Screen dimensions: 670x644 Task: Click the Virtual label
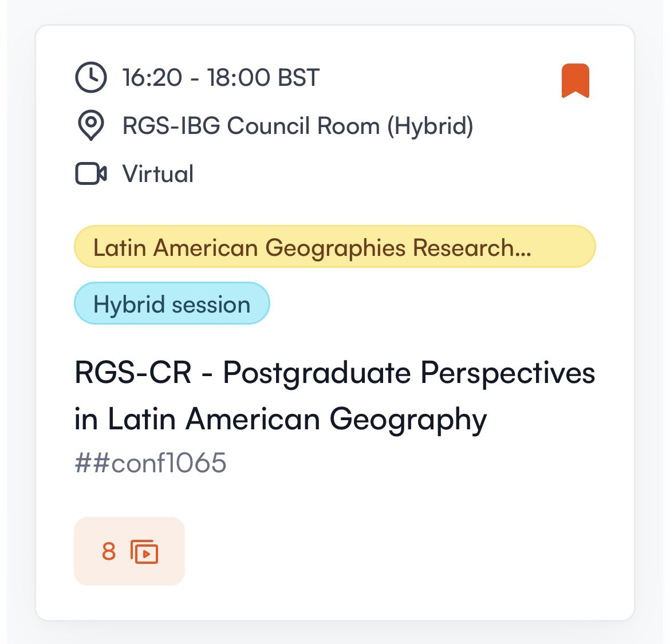[x=158, y=174]
